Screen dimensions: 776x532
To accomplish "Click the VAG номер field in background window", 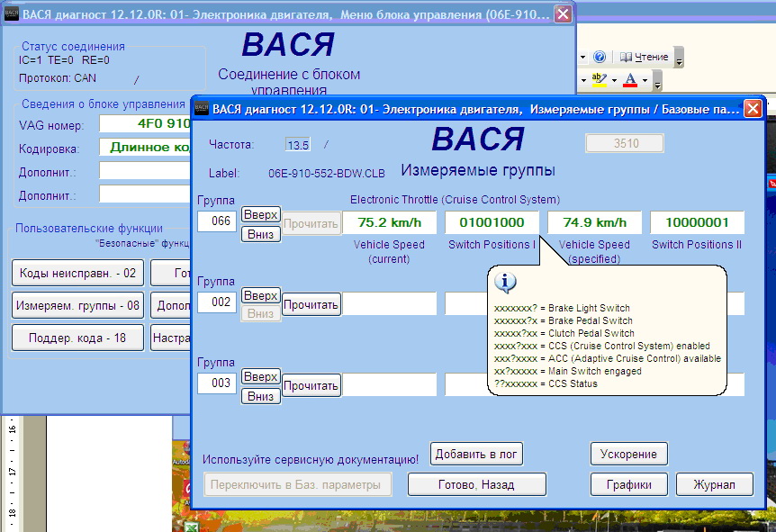I will tap(145, 123).
